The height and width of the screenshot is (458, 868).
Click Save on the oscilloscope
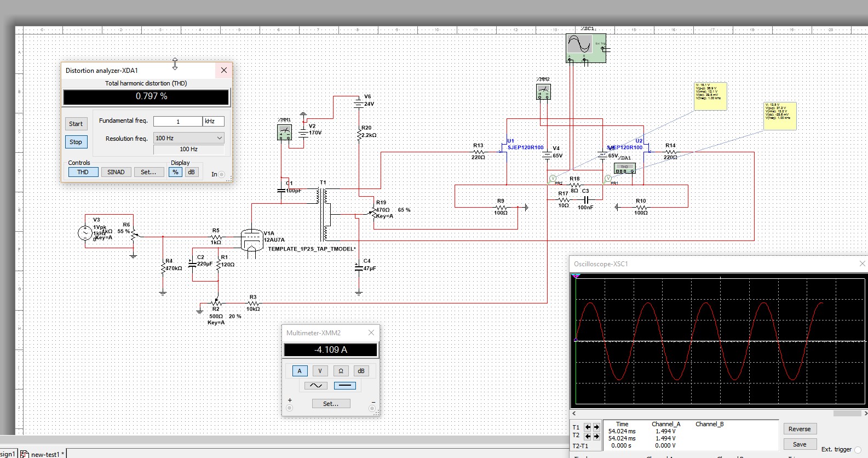(800, 444)
